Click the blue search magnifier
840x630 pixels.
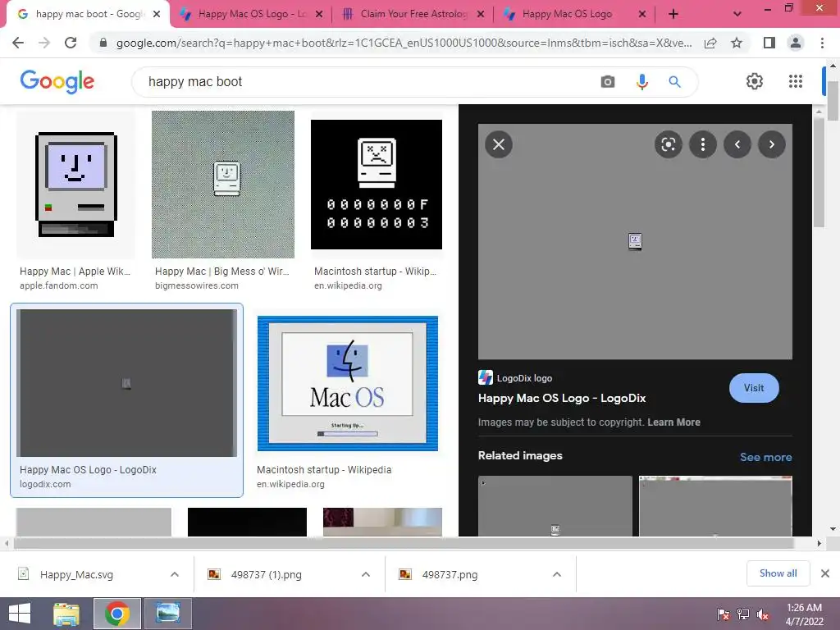pyautogui.click(x=674, y=81)
